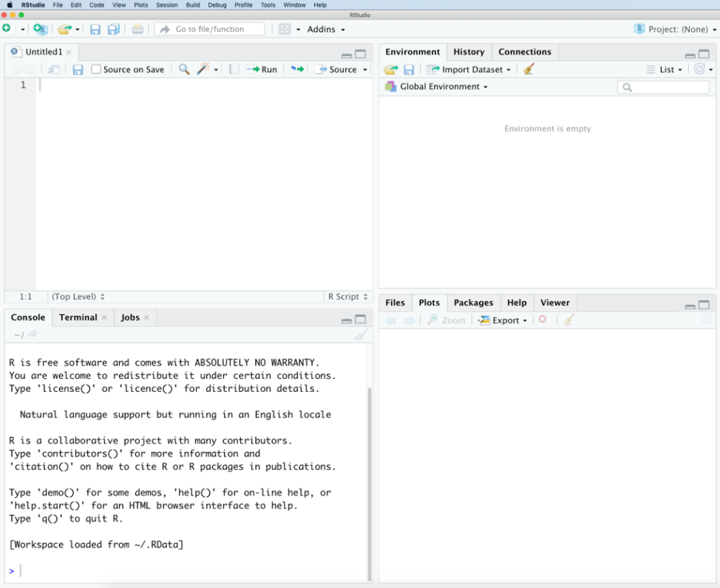Close the Untitled1 tab
Viewport: 720px width, 588px height.
tap(68, 52)
